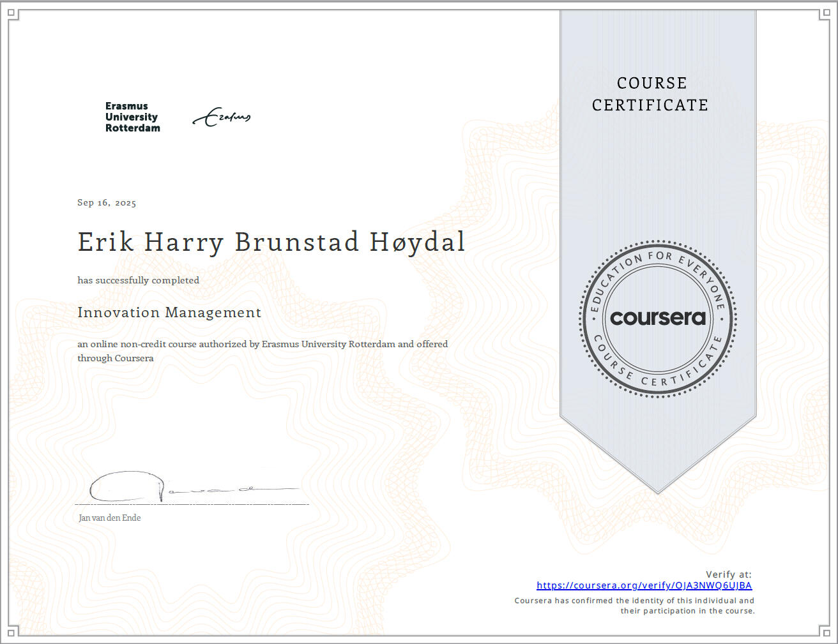Click the Coursera identity confirmation text
Image resolution: width=838 pixels, height=644 pixels.
point(634,606)
